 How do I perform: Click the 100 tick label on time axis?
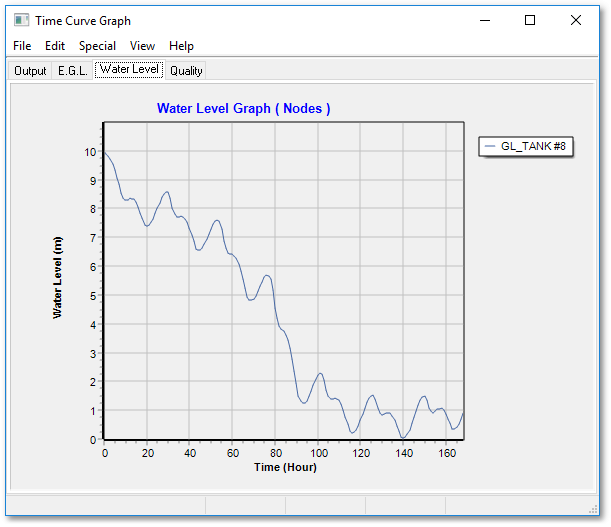pyautogui.click(x=319, y=453)
